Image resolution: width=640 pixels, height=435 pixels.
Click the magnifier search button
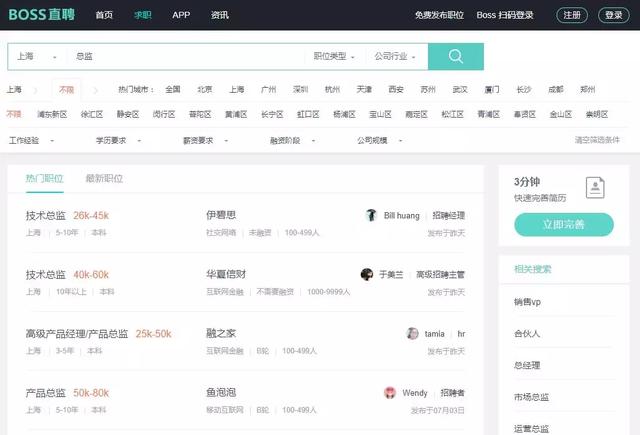click(456, 56)
